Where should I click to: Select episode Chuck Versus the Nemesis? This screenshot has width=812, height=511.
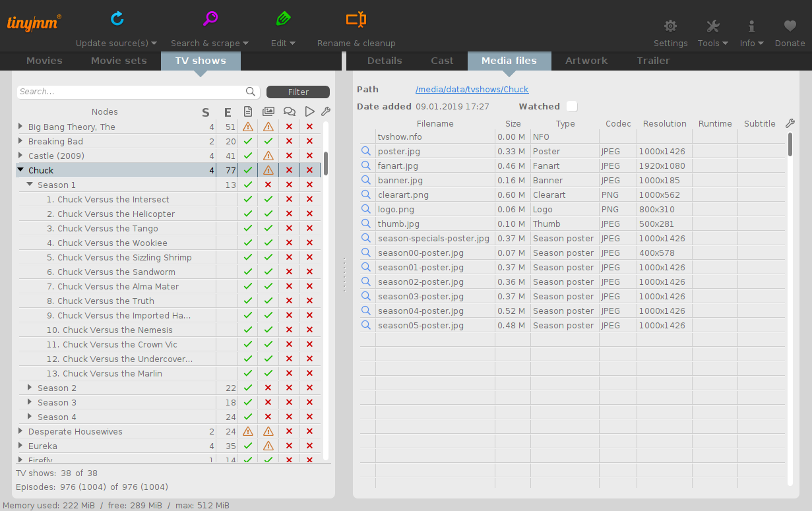click(x=169, y=330)
